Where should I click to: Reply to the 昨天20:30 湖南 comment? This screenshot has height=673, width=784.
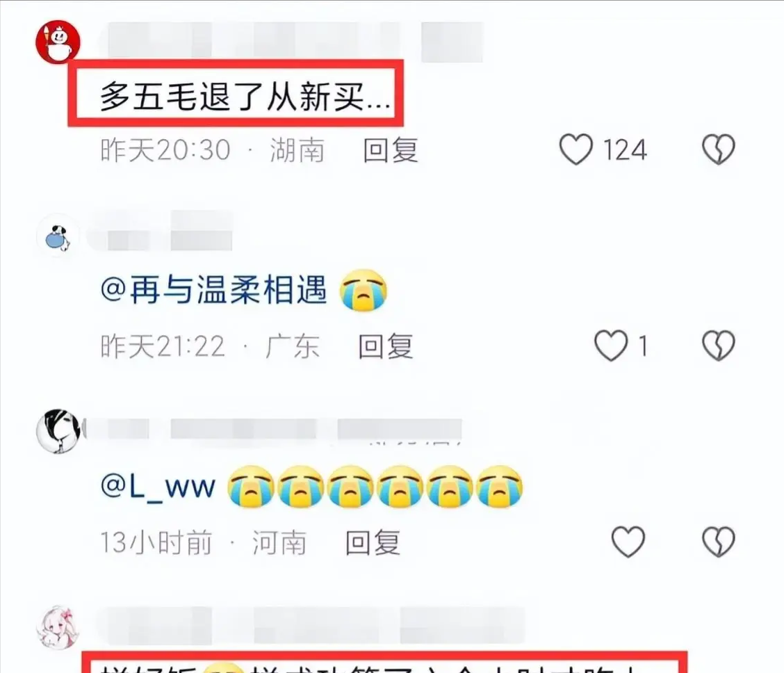click(391, 149)
